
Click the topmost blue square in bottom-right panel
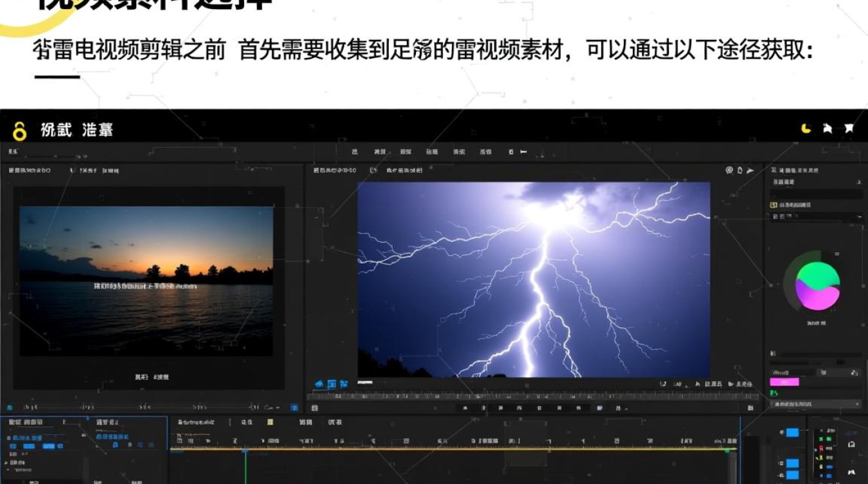792,432
